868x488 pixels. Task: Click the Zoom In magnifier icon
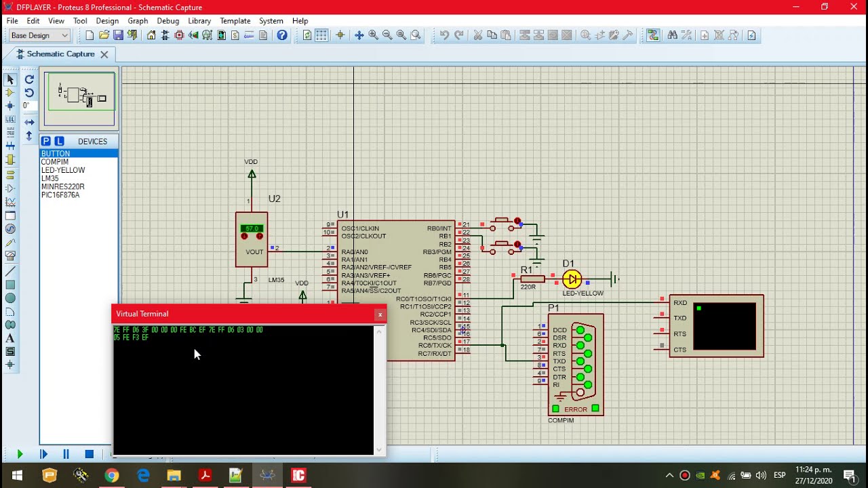(373, 35)
